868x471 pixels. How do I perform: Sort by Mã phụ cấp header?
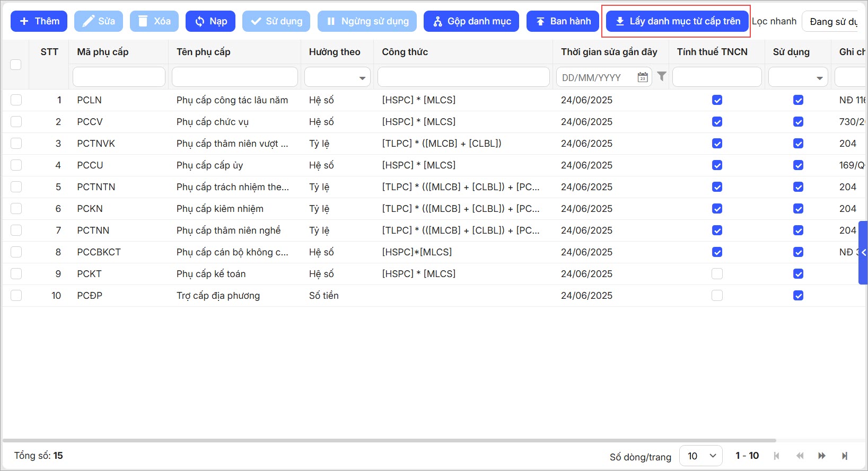coord(103,52)
